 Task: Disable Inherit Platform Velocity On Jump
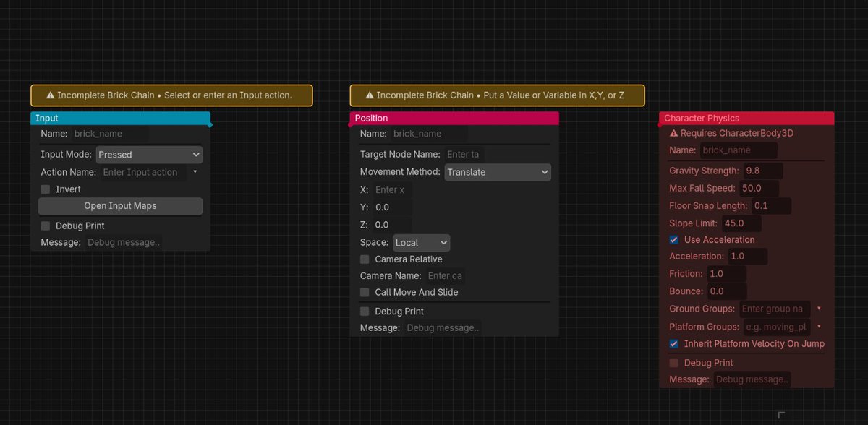(674, 344)
